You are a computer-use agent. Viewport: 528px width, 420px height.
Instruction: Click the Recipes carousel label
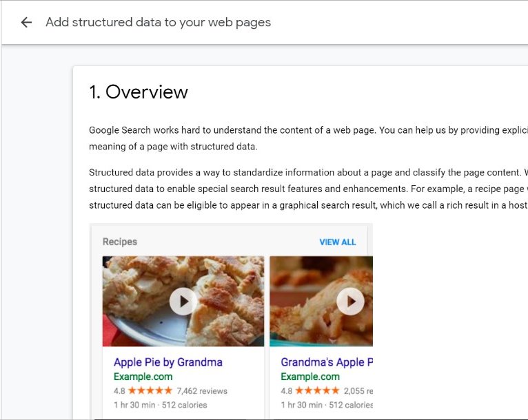pyautogui.click(x=120, y=242)
